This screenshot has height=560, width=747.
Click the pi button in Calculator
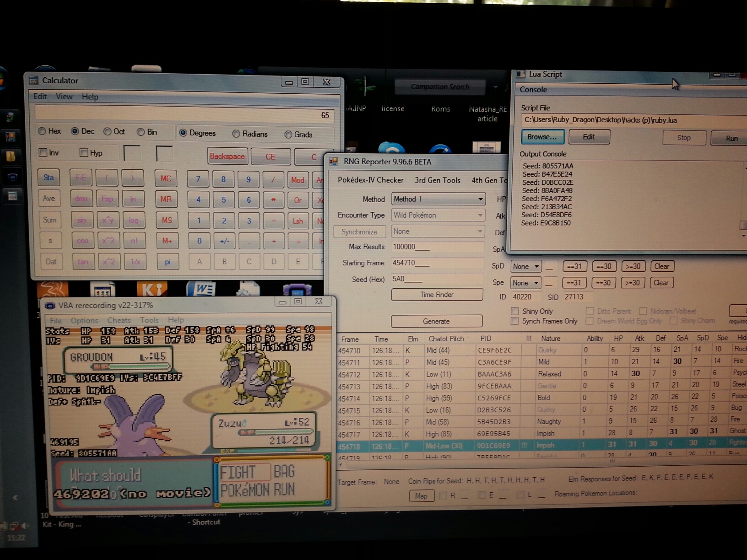click(168, 262)
